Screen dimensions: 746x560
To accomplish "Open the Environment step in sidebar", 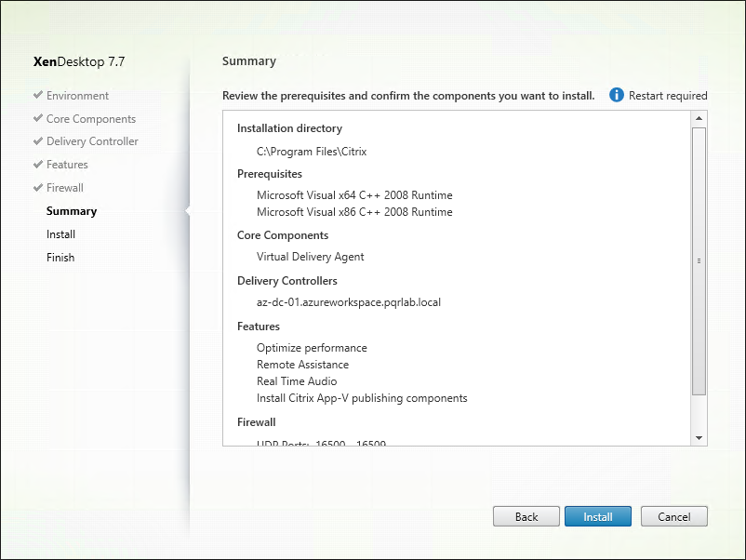I will click(x=77, y=96).
